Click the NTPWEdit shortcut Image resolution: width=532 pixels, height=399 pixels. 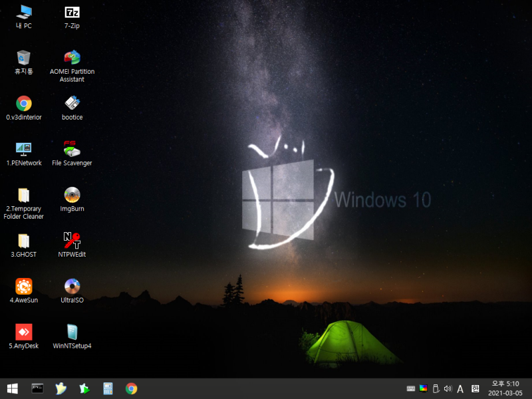tap(72, 240)
